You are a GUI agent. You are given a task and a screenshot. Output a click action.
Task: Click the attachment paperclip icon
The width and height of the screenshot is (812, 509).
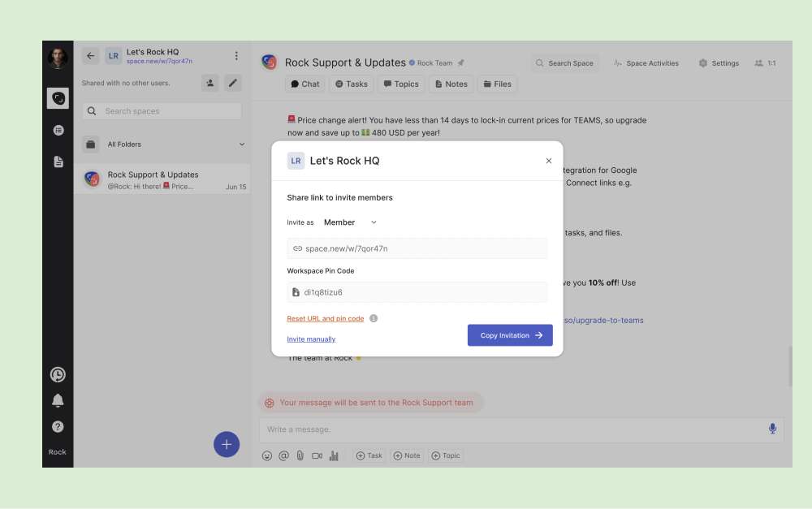[300, 455]
